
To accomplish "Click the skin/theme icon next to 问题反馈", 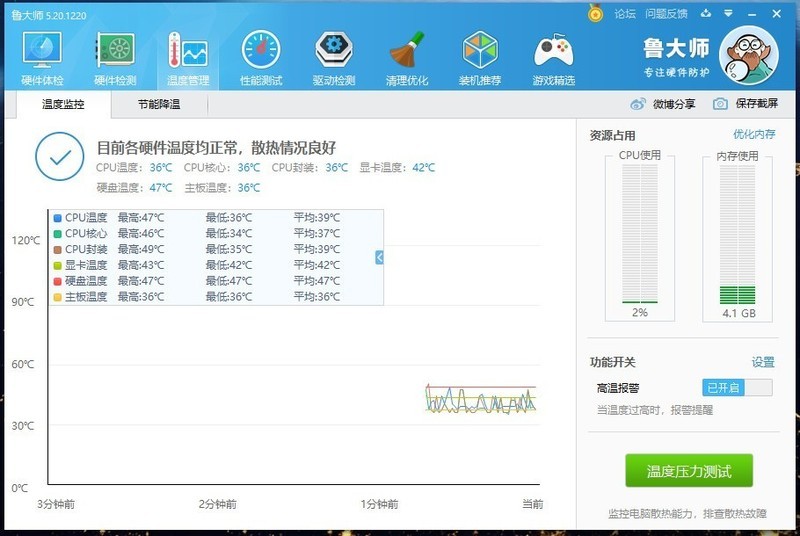I will (x=706, y=14).
